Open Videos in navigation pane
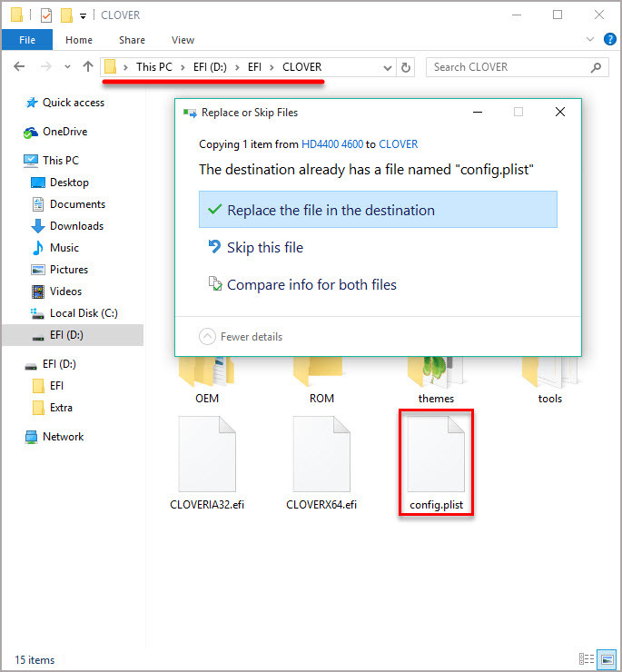 point(56,292)
